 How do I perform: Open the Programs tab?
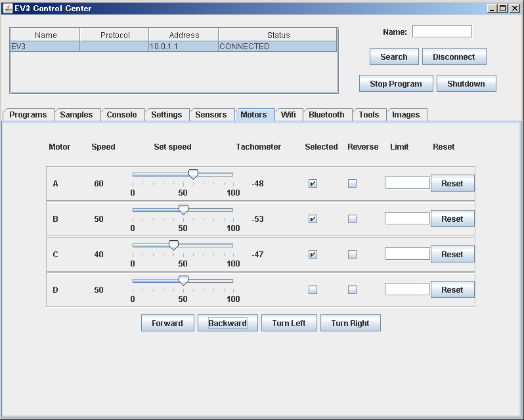click(x=28, y=114)
